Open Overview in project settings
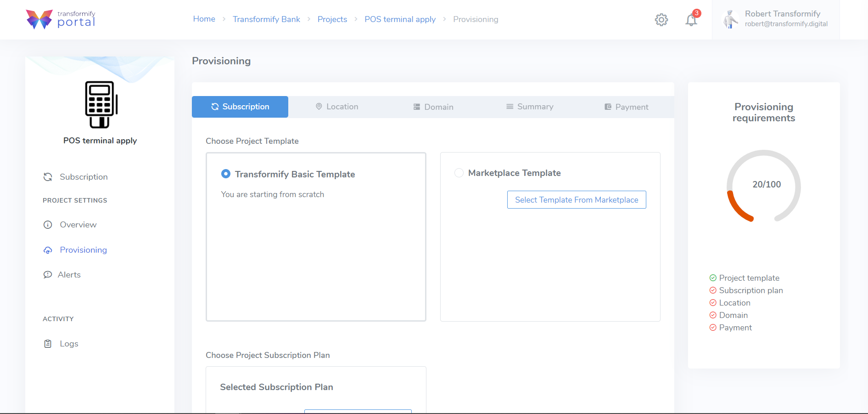 click(78, 225)
